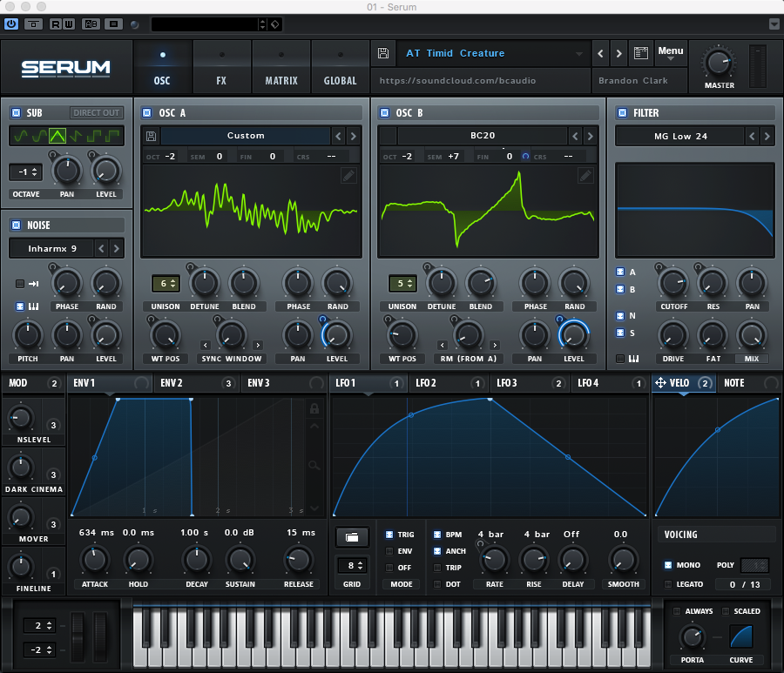Click the ENV 3 tab
Screen dimensions: 784x673
tap(286, 383)
